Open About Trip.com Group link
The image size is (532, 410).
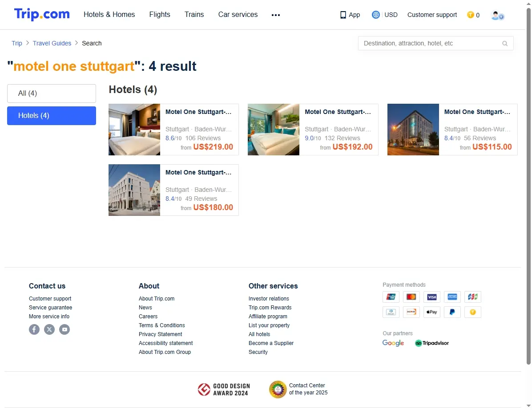165,352
